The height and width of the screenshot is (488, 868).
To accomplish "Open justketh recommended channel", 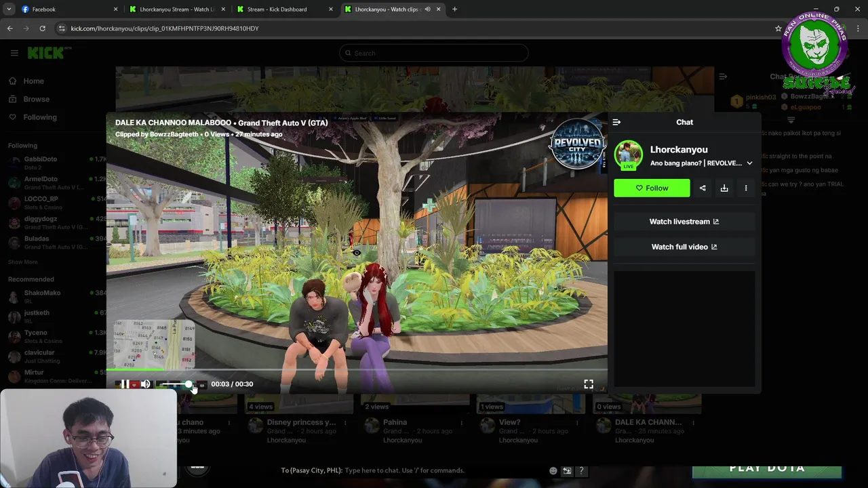I will (x=56, y=317).
